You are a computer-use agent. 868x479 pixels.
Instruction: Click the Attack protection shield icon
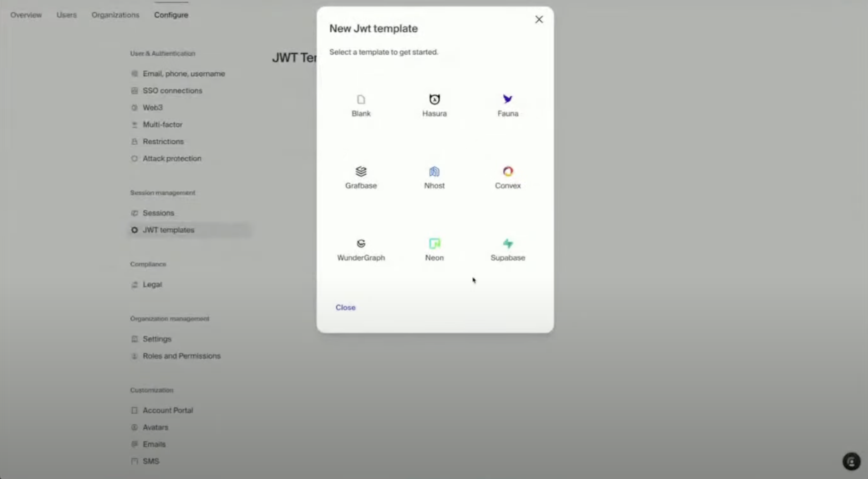pos(135,159)
